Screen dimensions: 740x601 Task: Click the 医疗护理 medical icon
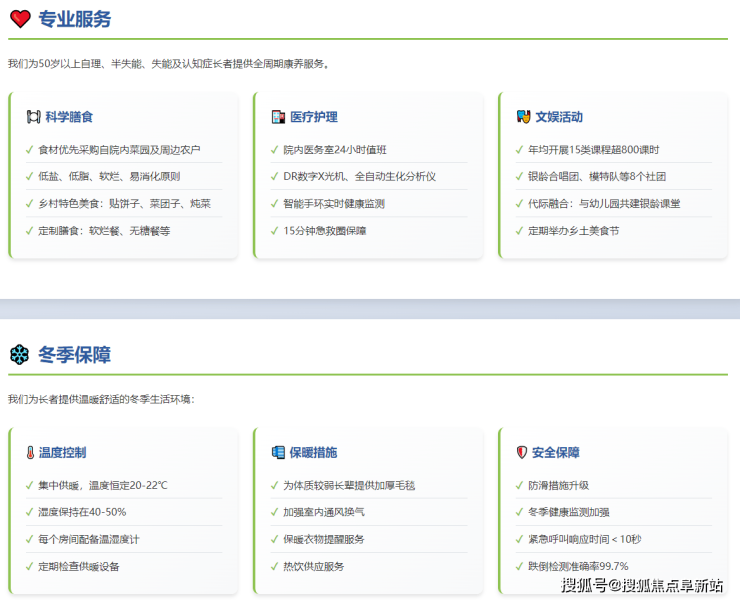click(x=278, y=117)
